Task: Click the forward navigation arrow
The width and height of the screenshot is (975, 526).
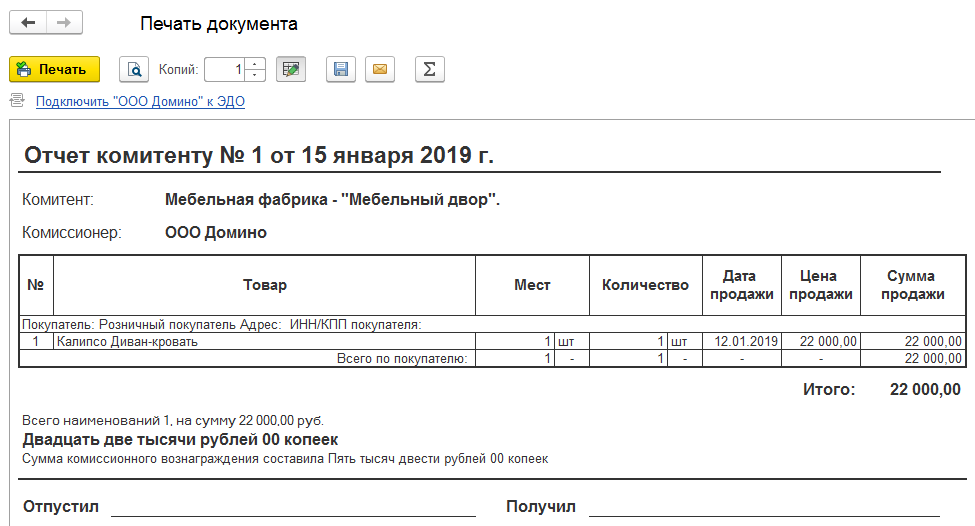Action: point(64,23)
